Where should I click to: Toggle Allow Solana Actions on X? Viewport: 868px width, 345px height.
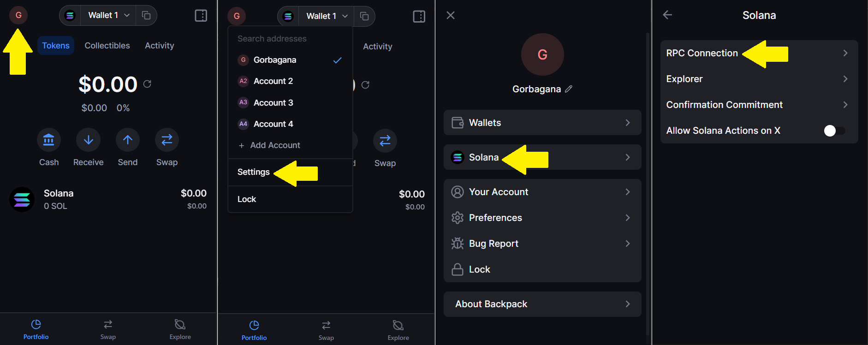834,131
